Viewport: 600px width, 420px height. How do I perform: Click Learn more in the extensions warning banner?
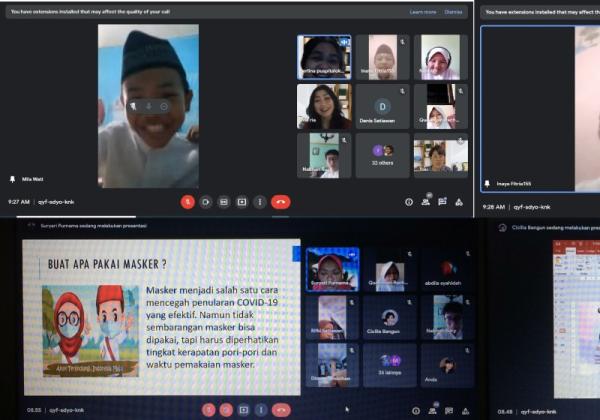[423, 12]
